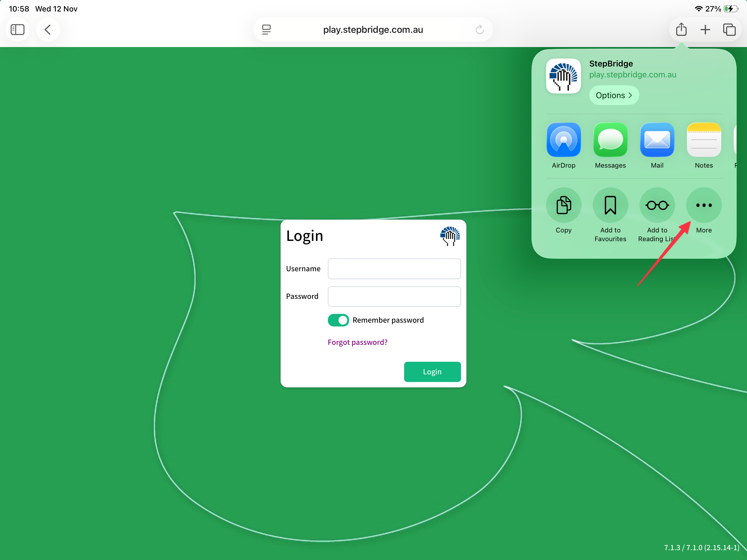747x560 pixels.
Task: Open More share actions
Action: tap(704, 205)
